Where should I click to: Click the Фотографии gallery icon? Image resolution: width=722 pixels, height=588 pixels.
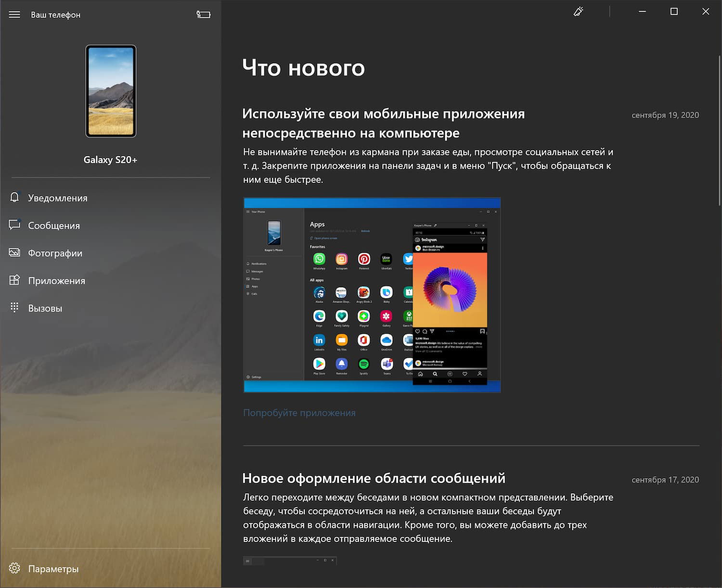tap(14, 252)
